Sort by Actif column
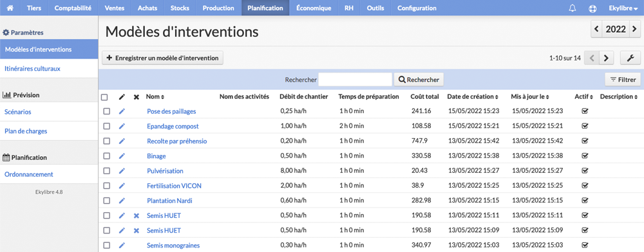The image size is (644, 252). 583,96
